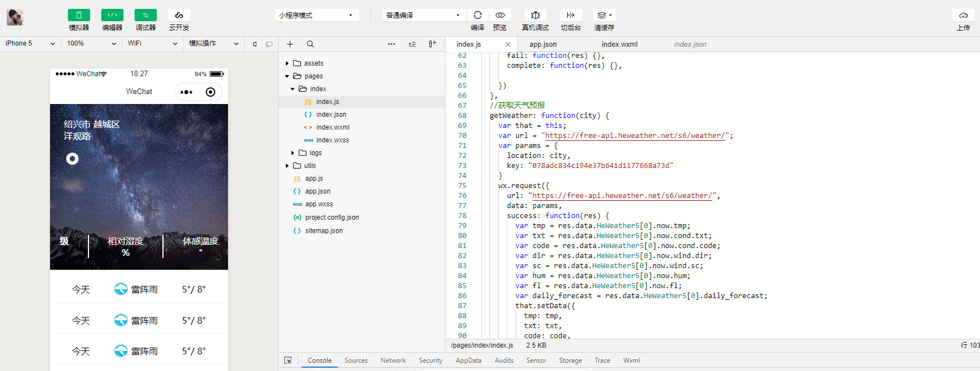Click the add new file plus icon
This screenshot has height=371, width=980.
click(290, 44)
